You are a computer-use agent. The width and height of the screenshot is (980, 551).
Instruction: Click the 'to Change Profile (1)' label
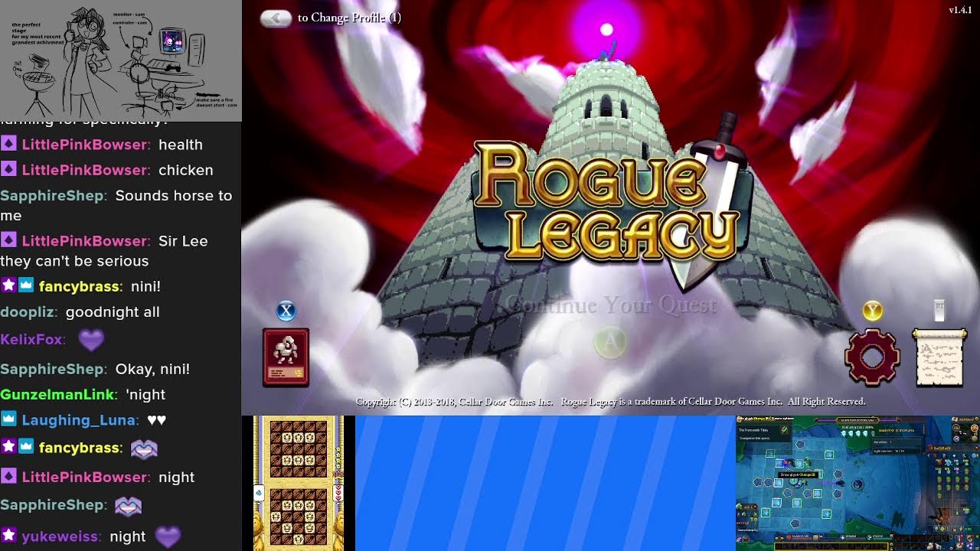pyautogui.click(x=349, y=18)
